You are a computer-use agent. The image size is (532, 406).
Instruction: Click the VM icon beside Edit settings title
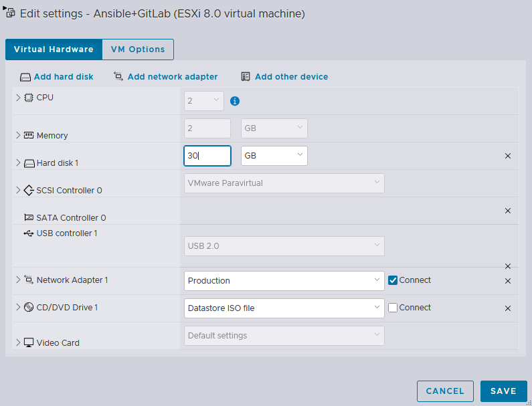9,12
